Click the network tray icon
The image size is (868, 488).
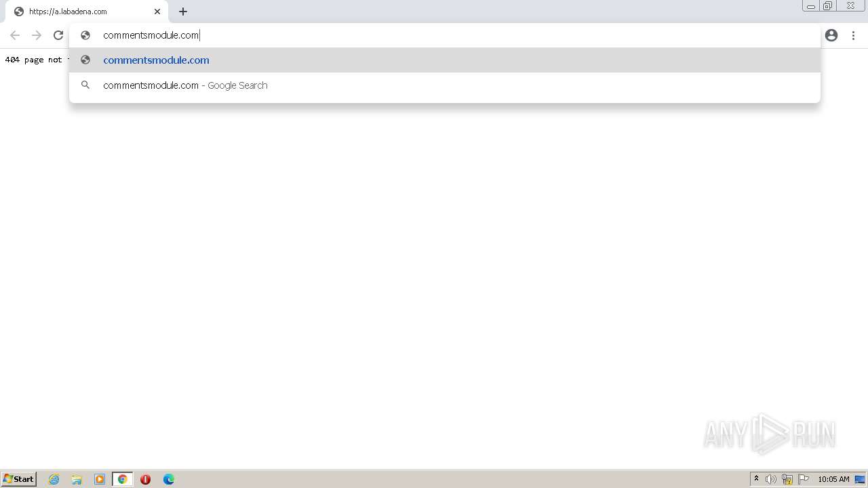(787, 479)
